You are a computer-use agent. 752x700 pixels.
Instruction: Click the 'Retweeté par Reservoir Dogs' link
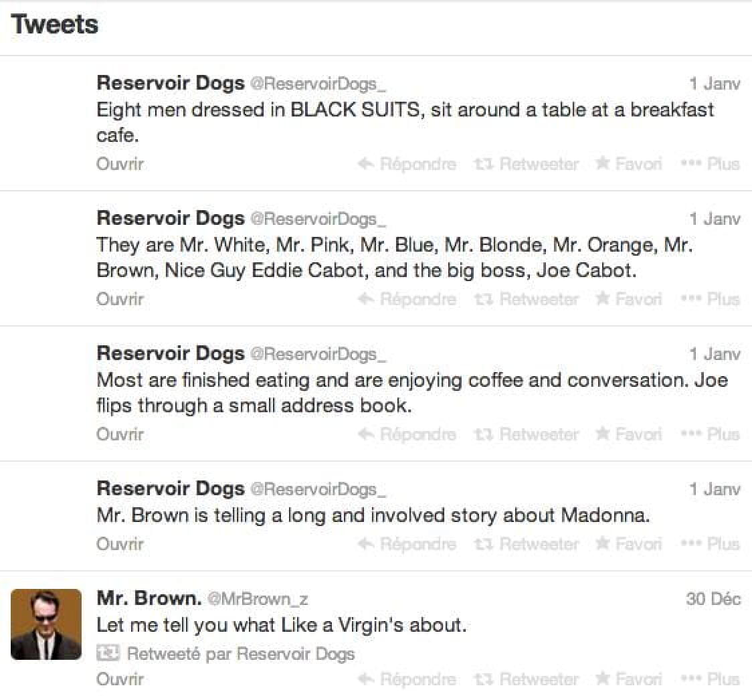240,654
